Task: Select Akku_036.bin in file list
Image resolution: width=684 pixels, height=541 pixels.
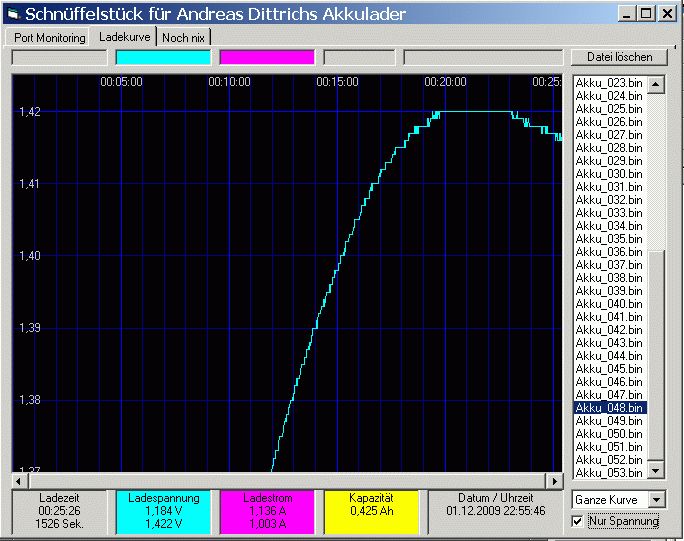Action: (x=609, y=252)
